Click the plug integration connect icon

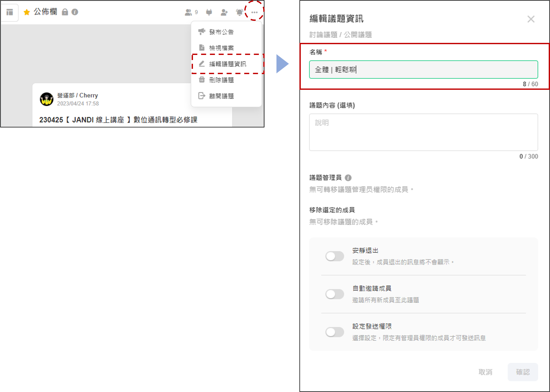pyautogui.click(x=209, y=12)
